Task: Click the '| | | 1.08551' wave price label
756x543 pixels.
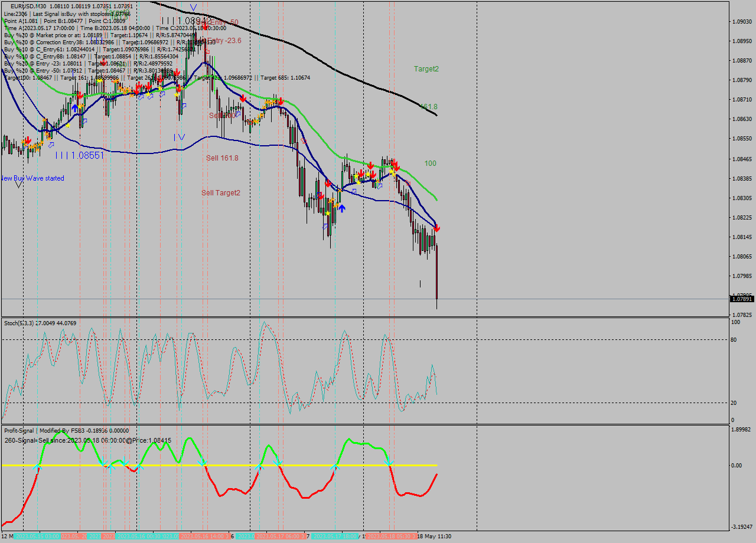Action: click(x=80, y=155)
